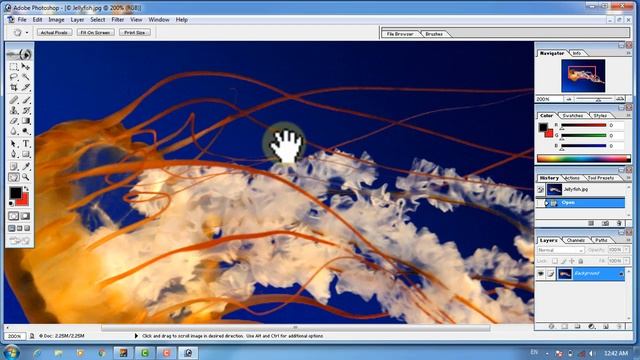Switch to Standard edit mode
Viewport: 640px width, 360px height.
pyautogui.click(x=13, y=216)
